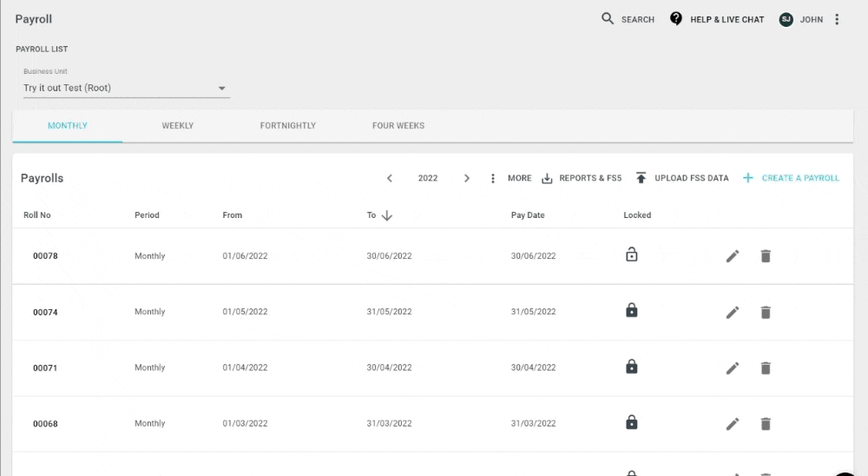868x476 pixels.
Task: Delete payroll 00071 with trash icon
Action: point(766,368)
